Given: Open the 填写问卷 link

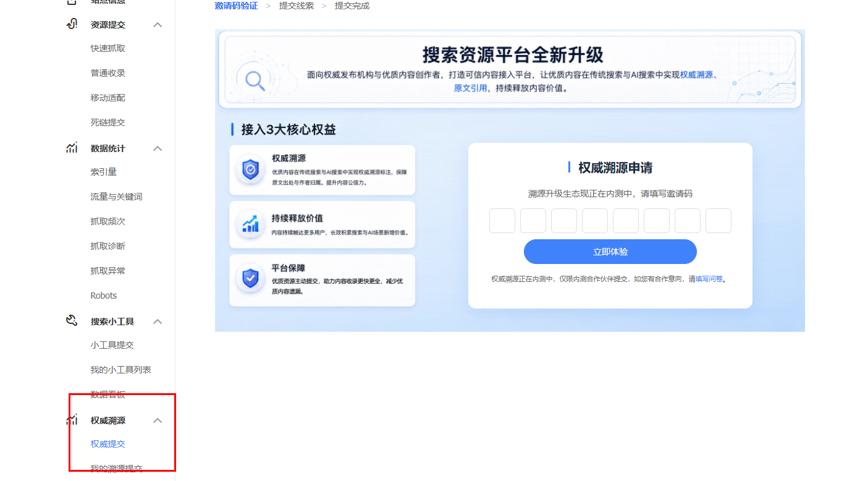Looking at the screenshot, I should point(709,279).
